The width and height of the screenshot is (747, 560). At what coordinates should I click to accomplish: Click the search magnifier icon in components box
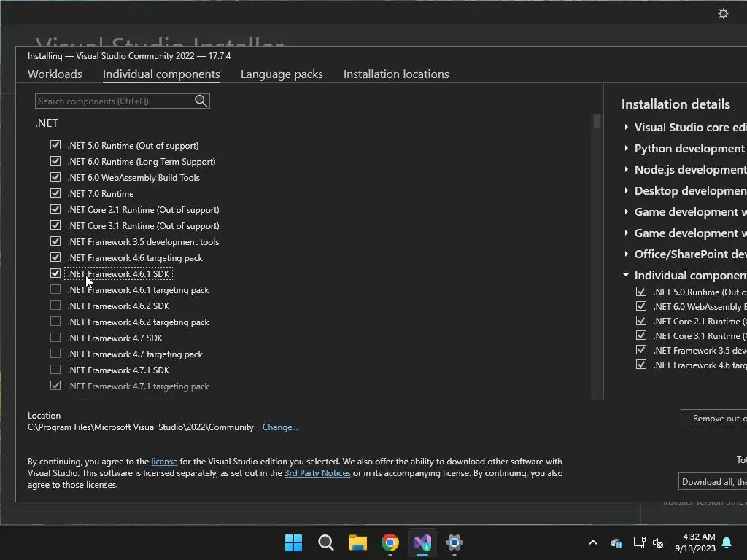pyautogui.click(x=201, y=101)
